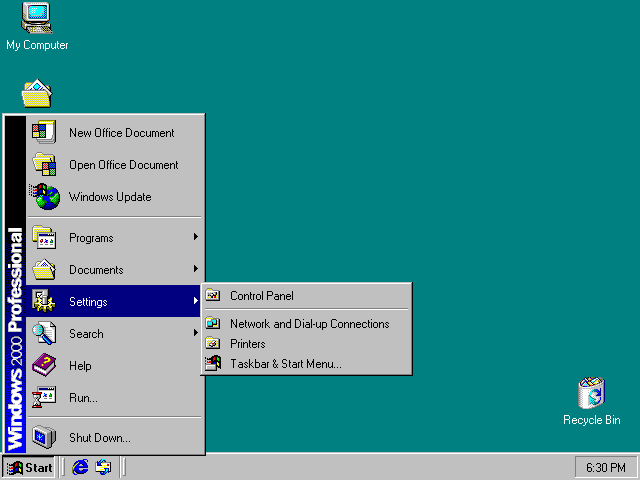Click the New Office Document icon

(x=44, y=132)
